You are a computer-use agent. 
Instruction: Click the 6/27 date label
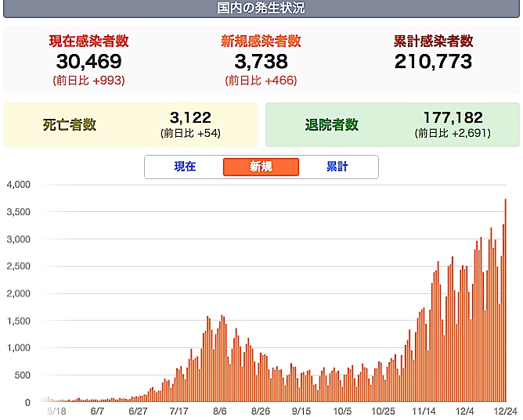click(x=138, y=411)
